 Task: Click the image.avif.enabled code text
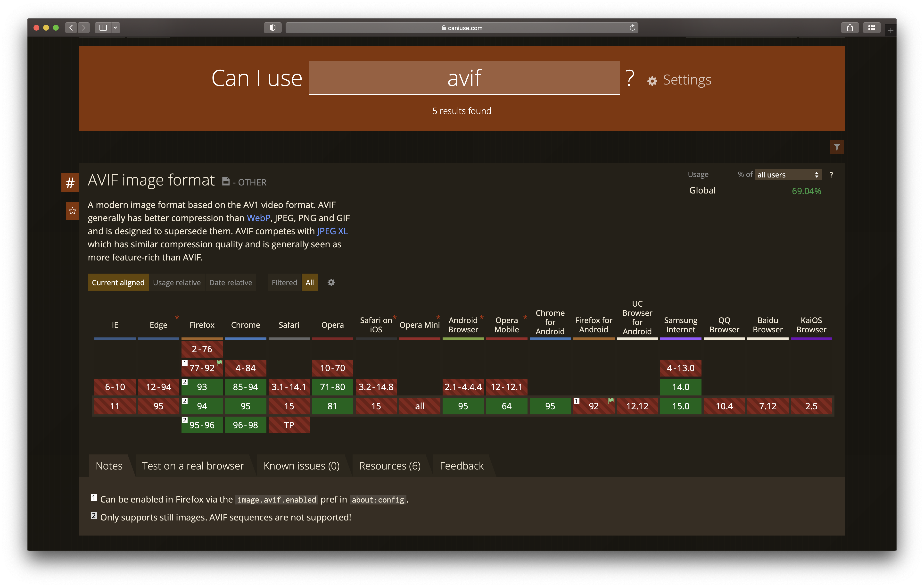(277, 499)
